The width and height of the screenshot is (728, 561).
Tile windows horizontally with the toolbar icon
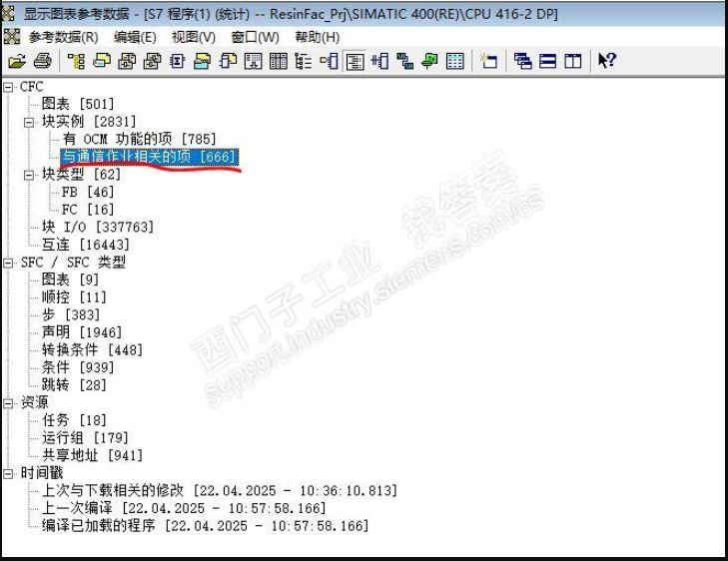(x=548, y=61)
